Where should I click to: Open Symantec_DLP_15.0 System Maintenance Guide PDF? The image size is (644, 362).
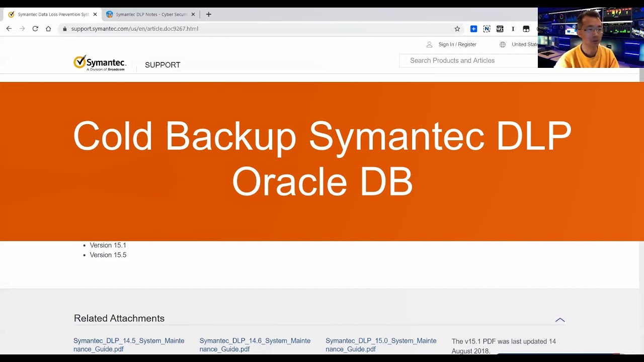[x=381, y=345]
